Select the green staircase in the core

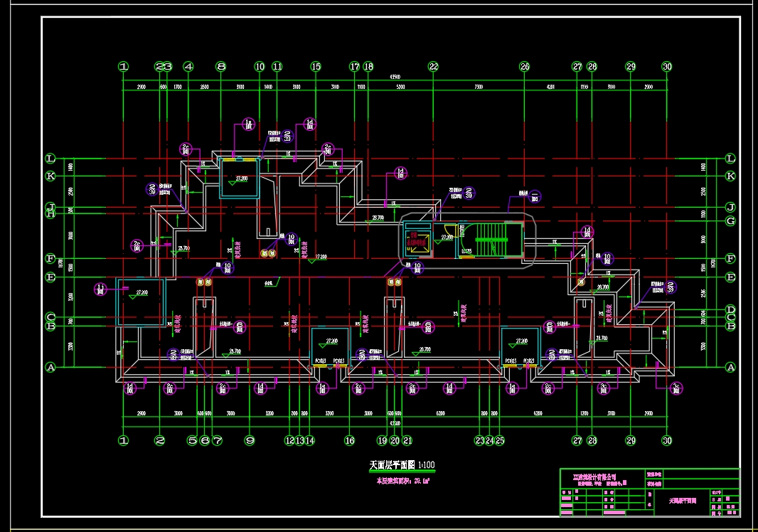pyautogui.click(x=491, y=240)
